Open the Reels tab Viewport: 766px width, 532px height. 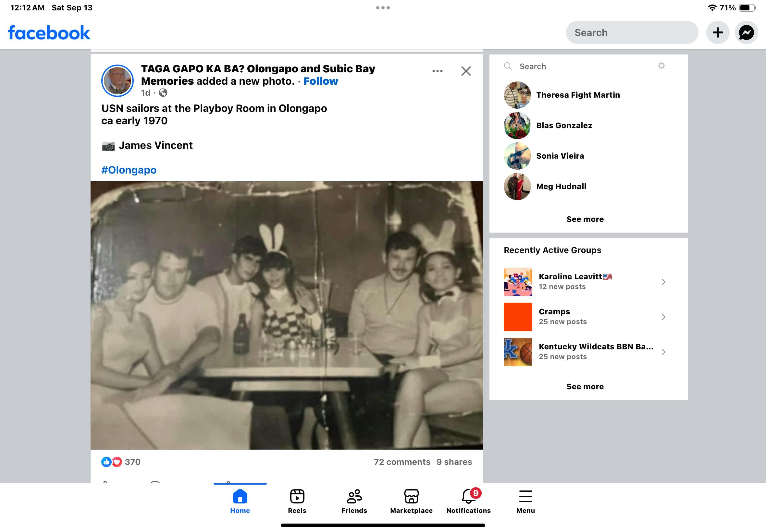pos(297,501)
